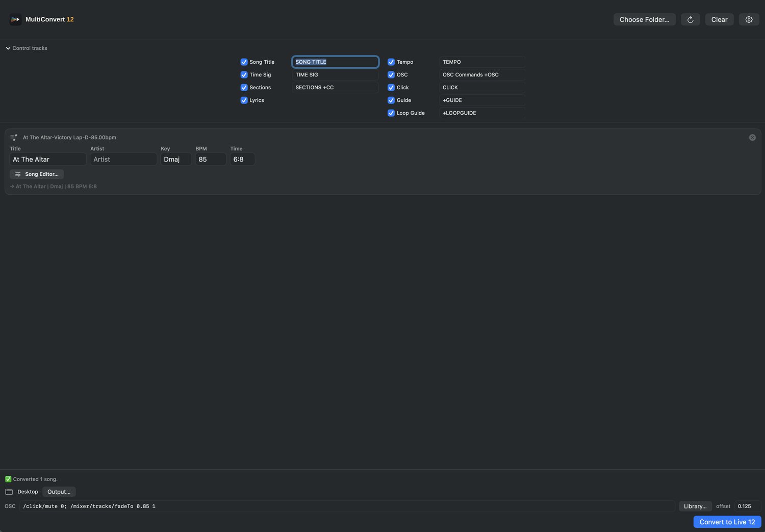Remove the At The Altar song card
The height and width of the screenshot is (532, 765).
(x=752, y=138)
